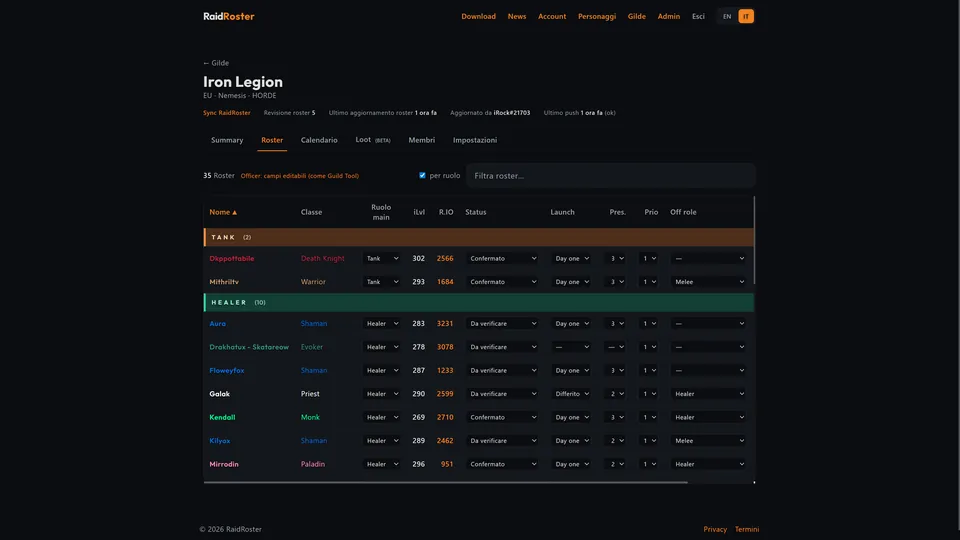Open Off role dropdown for Kilyox
This screenshot has width=960, height=540.
pos(708,441)
